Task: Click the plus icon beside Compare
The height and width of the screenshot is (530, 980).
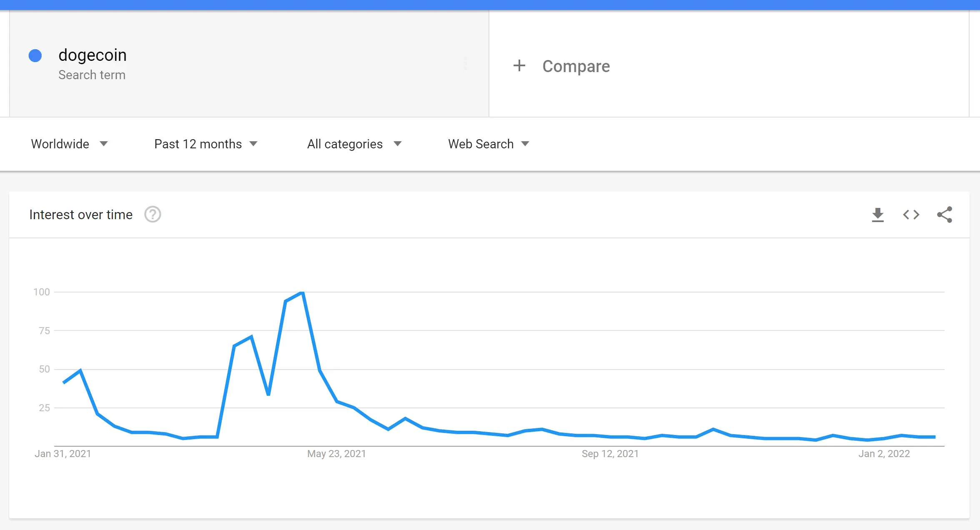Action: coord(519,66)
